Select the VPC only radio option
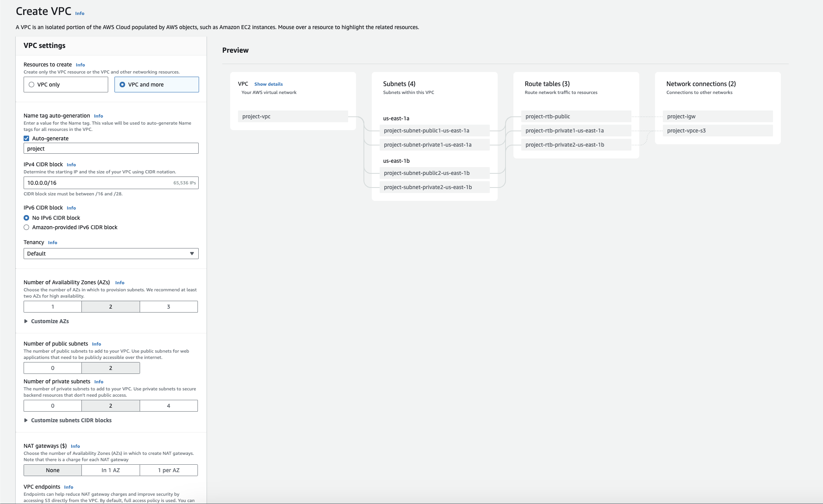This screenshot has width=823, height=504. coord(31,85)
